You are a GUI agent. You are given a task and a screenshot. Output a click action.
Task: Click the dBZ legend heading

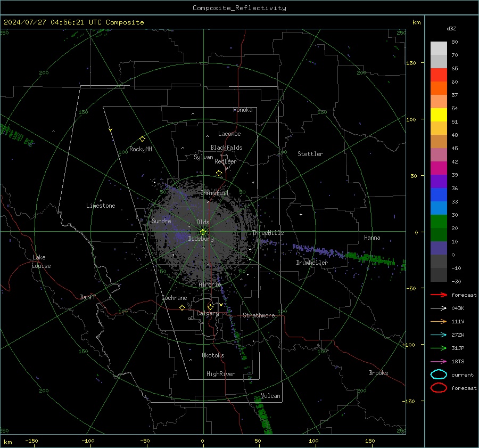[x=451, y=28]
